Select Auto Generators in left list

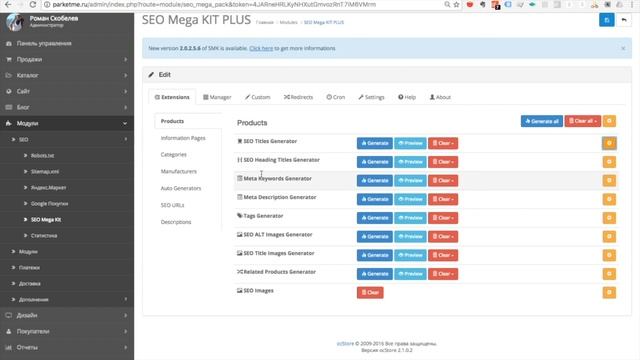click(181, 188)
